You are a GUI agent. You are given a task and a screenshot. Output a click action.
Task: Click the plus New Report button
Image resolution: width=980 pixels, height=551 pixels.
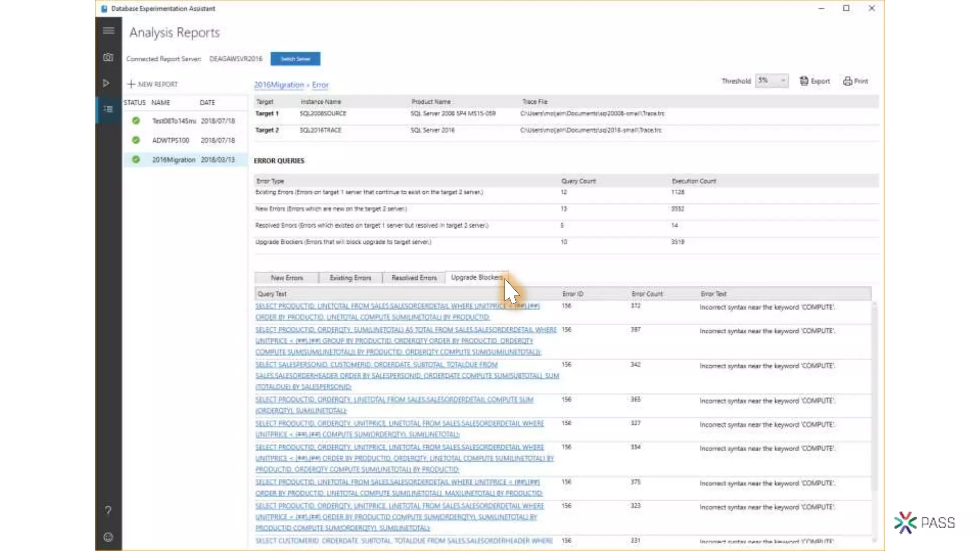coord(152,84)
